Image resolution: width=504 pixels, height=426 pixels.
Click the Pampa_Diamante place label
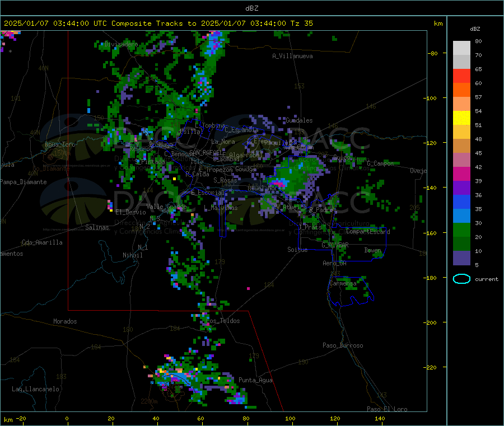tap(23, 182)
